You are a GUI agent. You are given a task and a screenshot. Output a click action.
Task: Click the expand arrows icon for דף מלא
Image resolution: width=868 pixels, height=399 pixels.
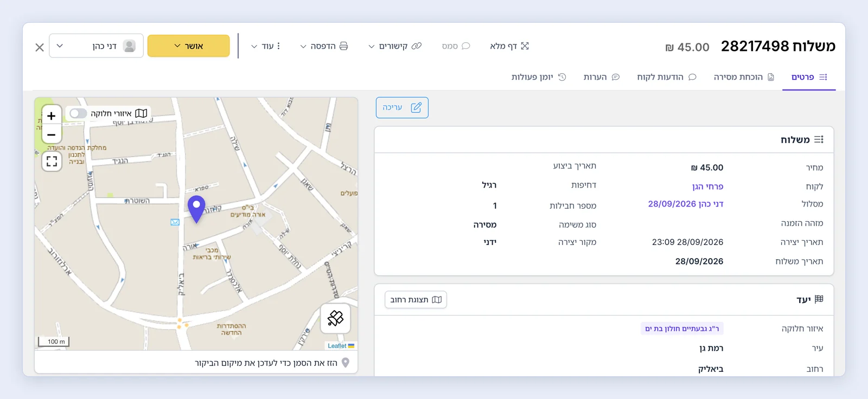[525, 46]
